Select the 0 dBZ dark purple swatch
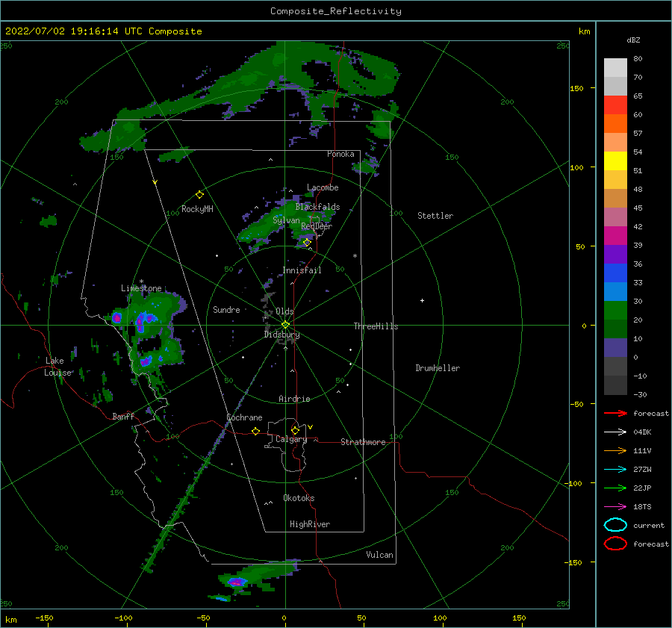The height and width of the screenshot is (628, 672). click(615, 348)
